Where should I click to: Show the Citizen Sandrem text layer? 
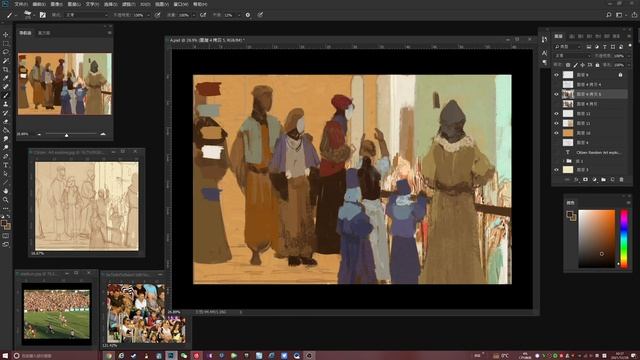(556, 152)
